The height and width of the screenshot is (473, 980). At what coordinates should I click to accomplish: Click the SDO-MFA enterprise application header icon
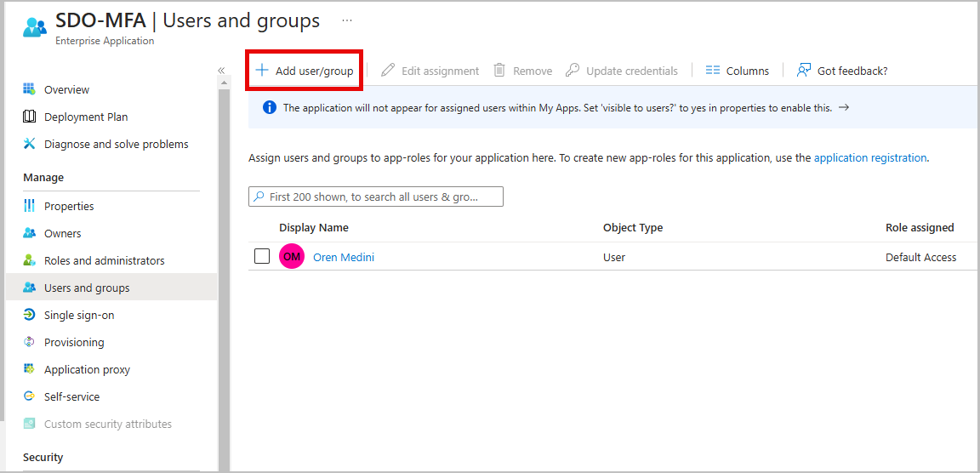34,27
